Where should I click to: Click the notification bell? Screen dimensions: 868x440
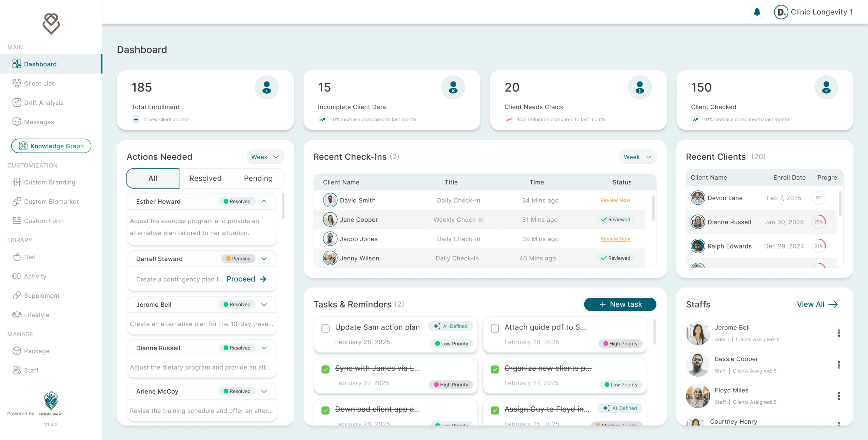tap(757, 12)
